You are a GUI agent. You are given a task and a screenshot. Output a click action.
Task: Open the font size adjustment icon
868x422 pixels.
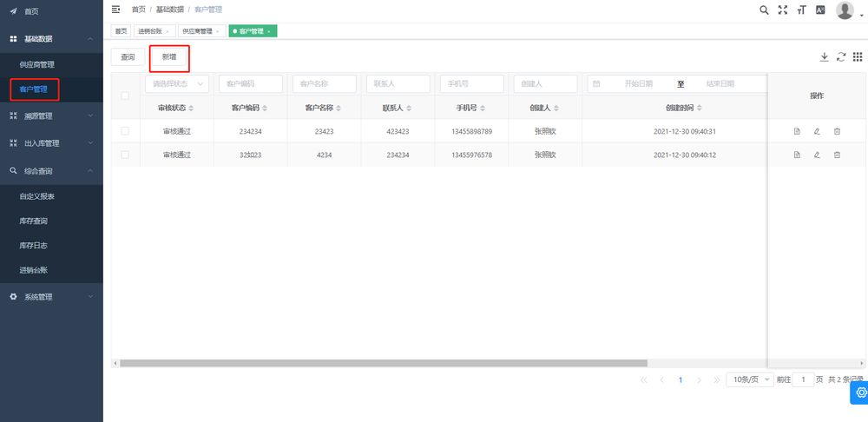coord(801,10)
